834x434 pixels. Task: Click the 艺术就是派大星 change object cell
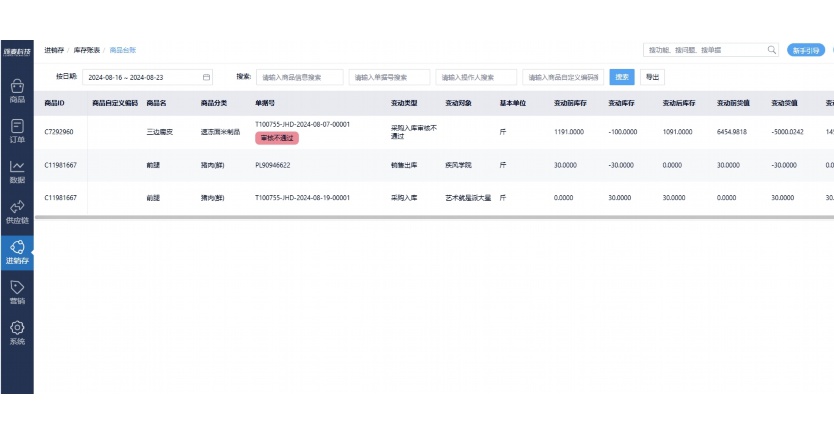click(468, 198)
